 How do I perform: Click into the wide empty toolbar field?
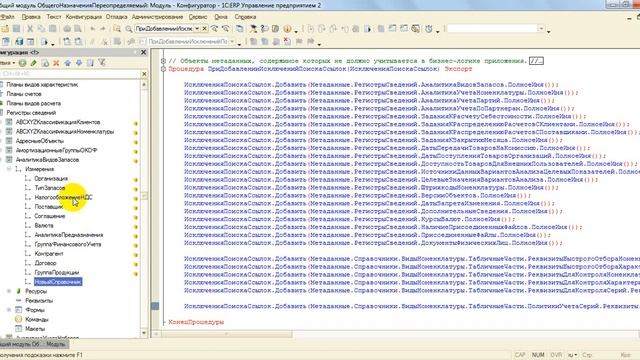coord(493,29)
